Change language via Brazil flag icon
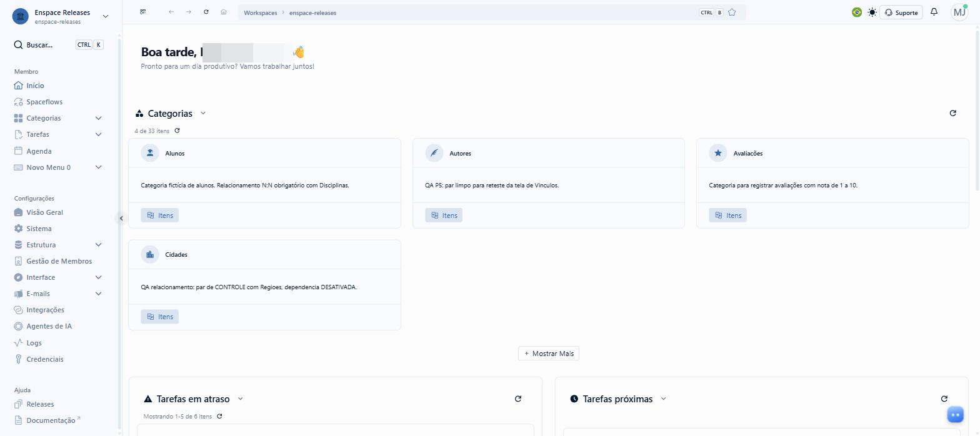 [857, 12]
